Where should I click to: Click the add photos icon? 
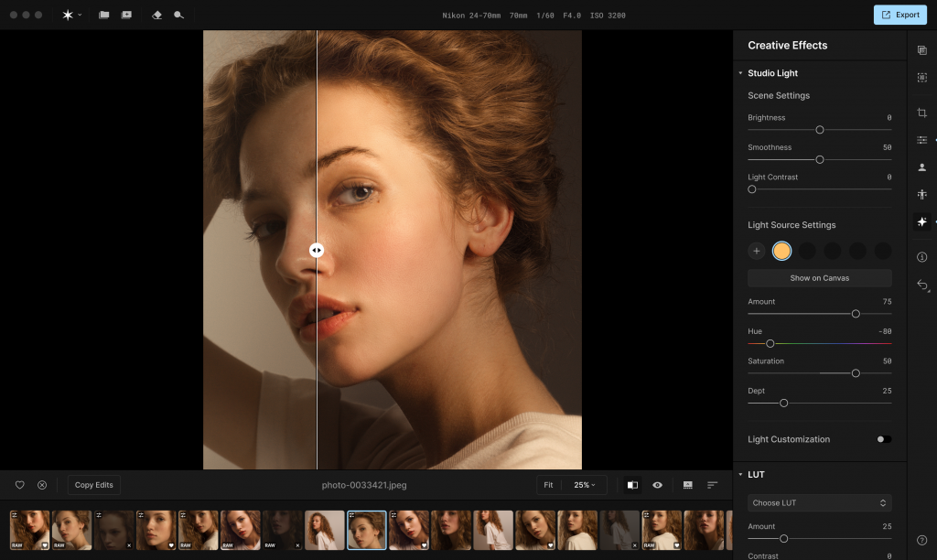pyautogui.click(x=126, y=15)
